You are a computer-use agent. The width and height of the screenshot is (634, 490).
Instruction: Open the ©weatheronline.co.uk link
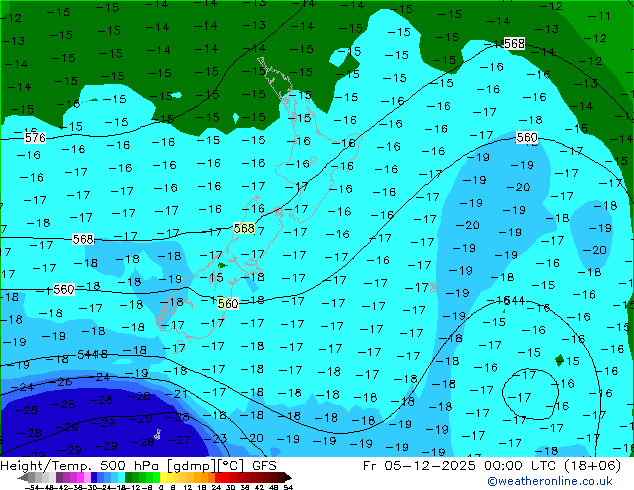pos(550,481)
